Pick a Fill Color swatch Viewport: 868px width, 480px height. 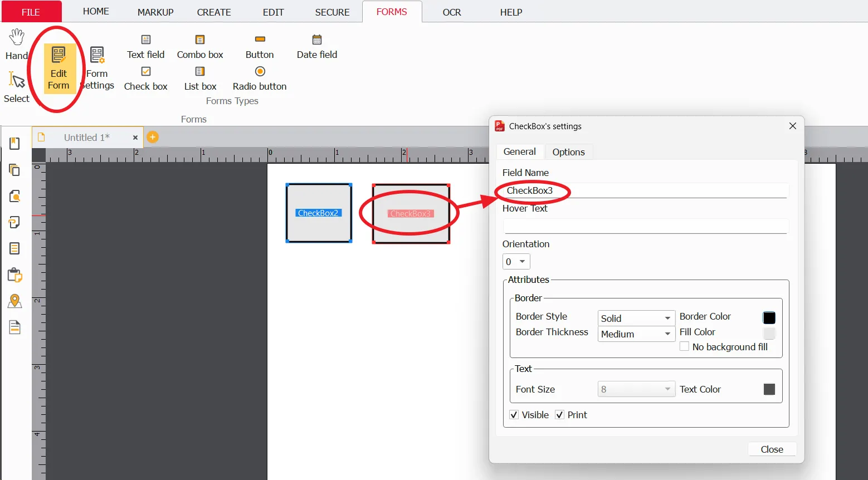tap(769, 333)
